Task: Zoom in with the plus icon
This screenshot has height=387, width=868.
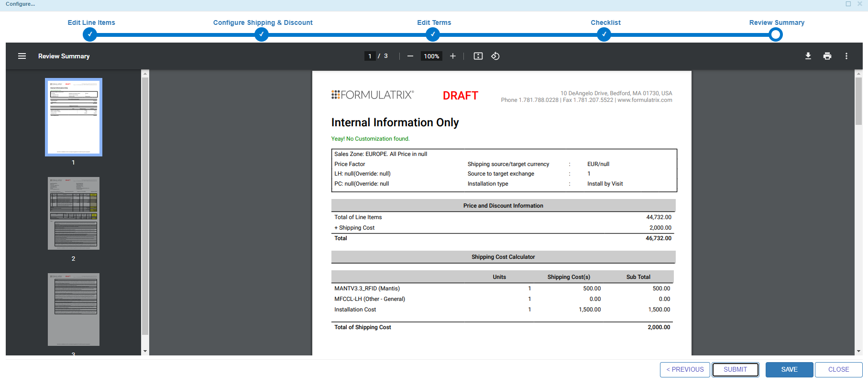Action: click(x=453, y=56)
